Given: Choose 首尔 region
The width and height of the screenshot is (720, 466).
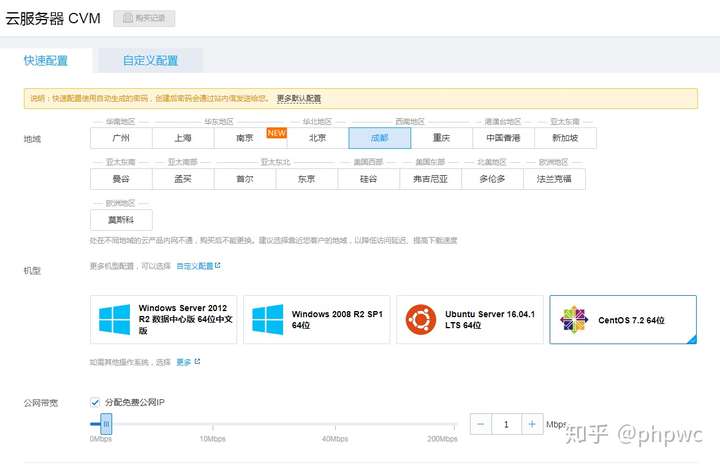Looking at the screenshot, I should point(245,179).
